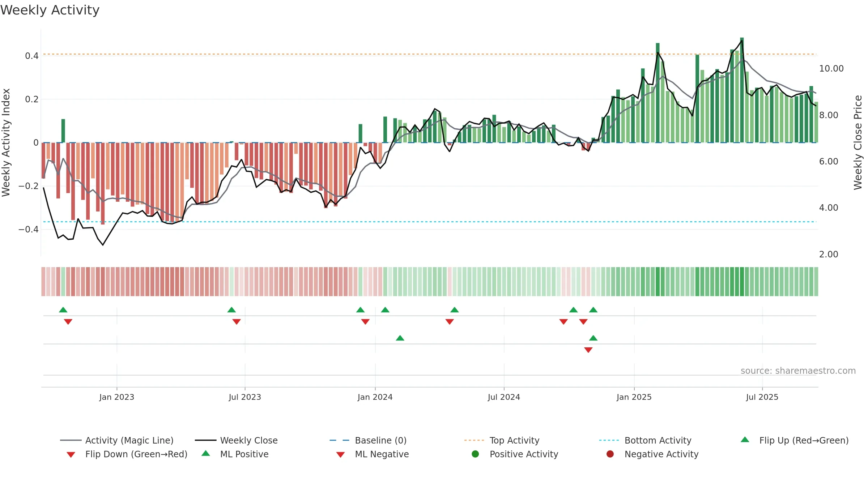
Task: Toggle the Baseline (0) legend entry
Action: tap(368, 440)
